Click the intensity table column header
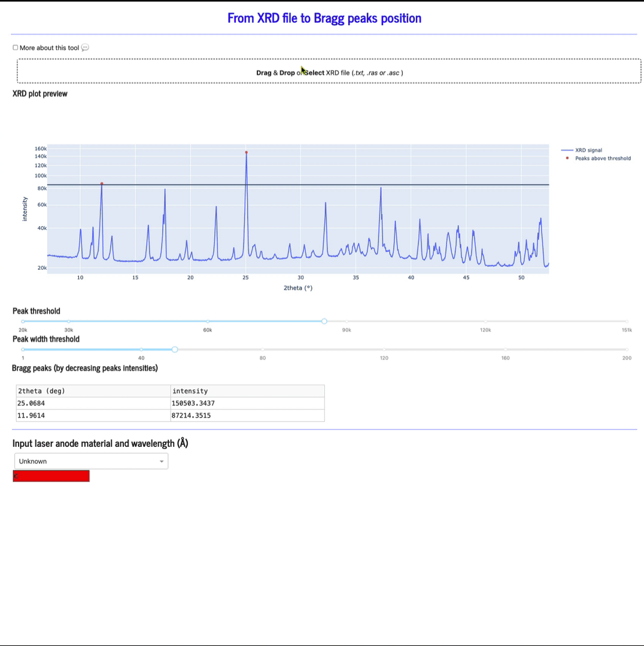The height and width of the screenshot is (646, 644). point(247,391)
